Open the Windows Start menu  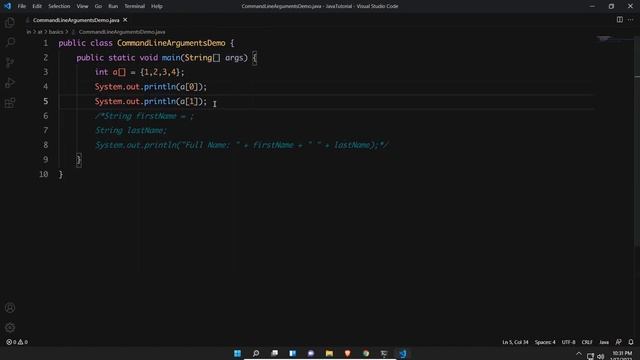pos(237,353)
